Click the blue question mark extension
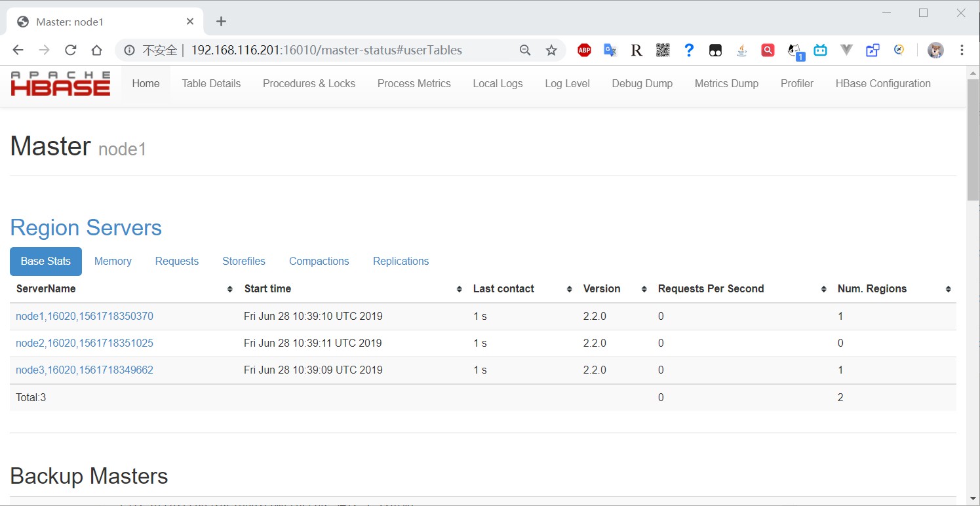The image size is (980, 506). tap(689, 50)
